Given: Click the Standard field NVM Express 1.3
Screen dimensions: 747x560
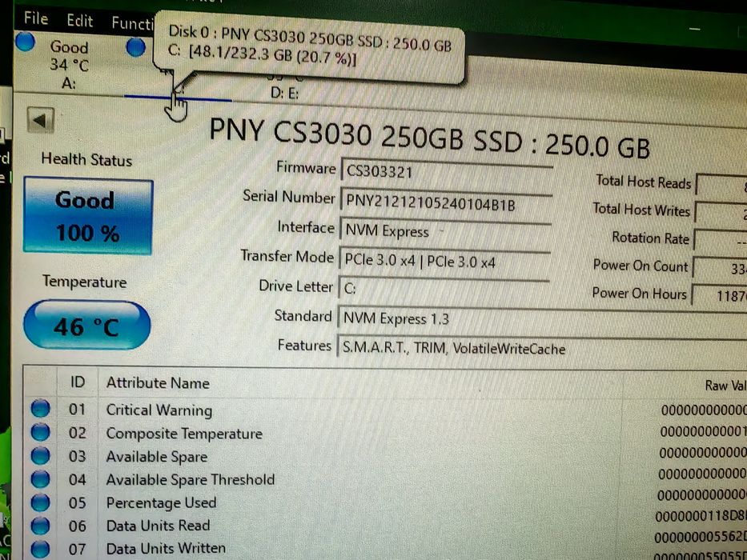Looking at the screenshot, I should (x=542, y=319).
